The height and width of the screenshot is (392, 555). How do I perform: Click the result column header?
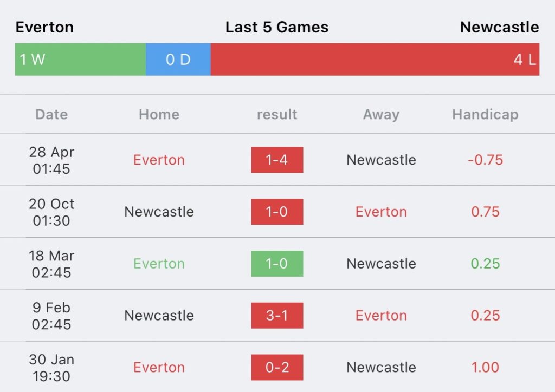(277, 115)
